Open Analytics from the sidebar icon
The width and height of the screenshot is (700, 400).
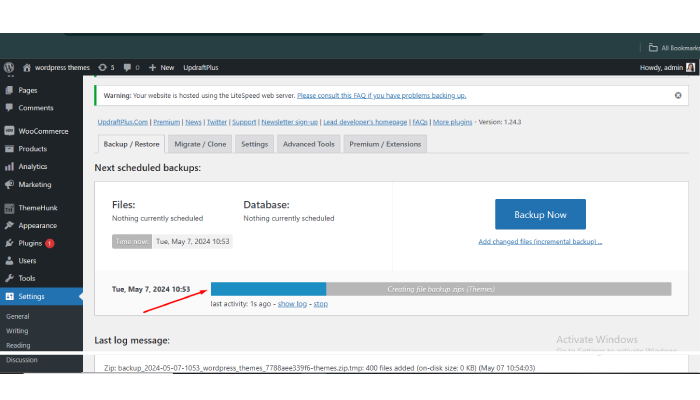pyautogui.click(x=9, y=166)
